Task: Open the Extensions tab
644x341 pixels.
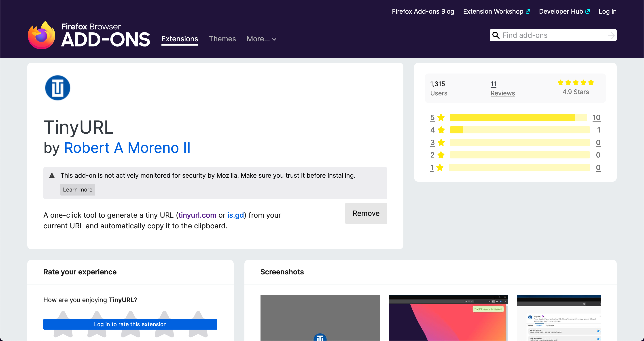Action: pos(180,39)
